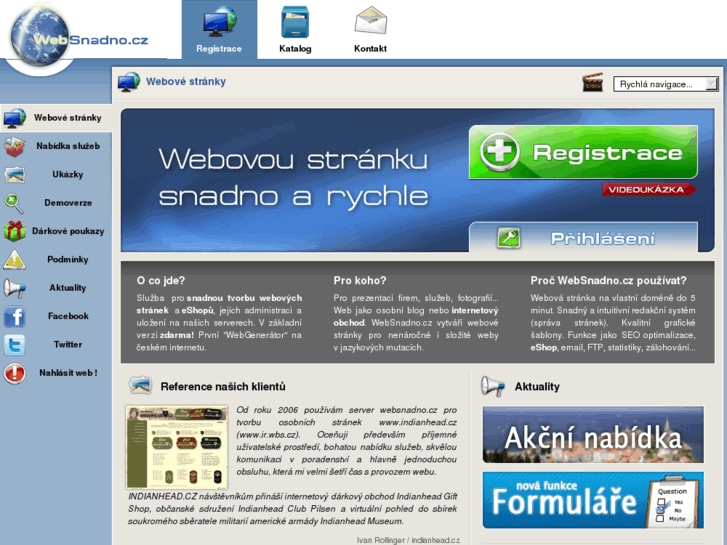Click 'Proč WebSnadno.cz používat?' heading
This screenshot has width=727, height=545.
coord(608,281)
